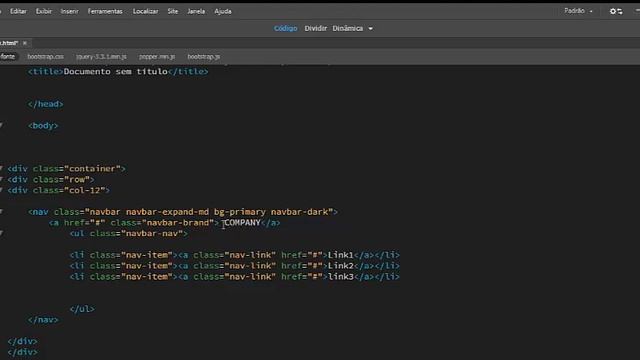Click the 'navbar-nav' class value

pos(152,233)
